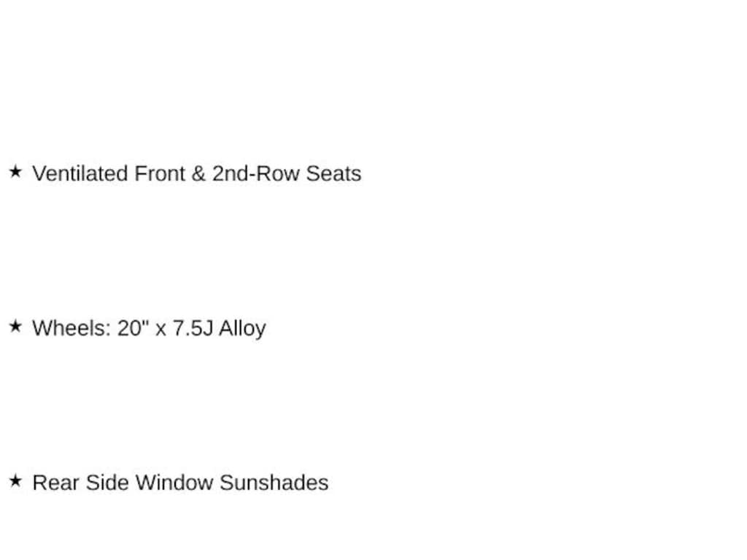The width and height of the screenshot is (747, 560).
Task: Click the word "Side" in the sunshades line
Action: pos(107,483)
